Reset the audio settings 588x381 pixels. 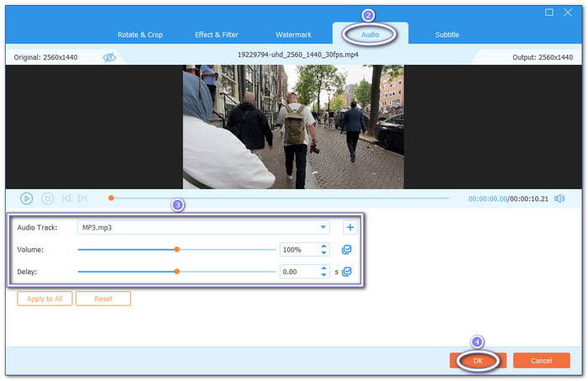point(103,299)
